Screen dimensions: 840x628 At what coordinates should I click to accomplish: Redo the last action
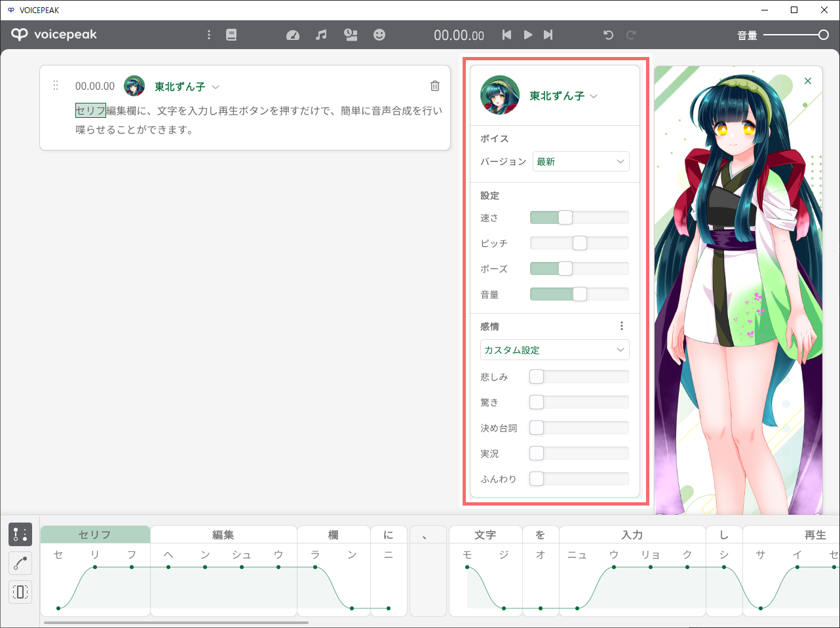click(x=631, y=35)
